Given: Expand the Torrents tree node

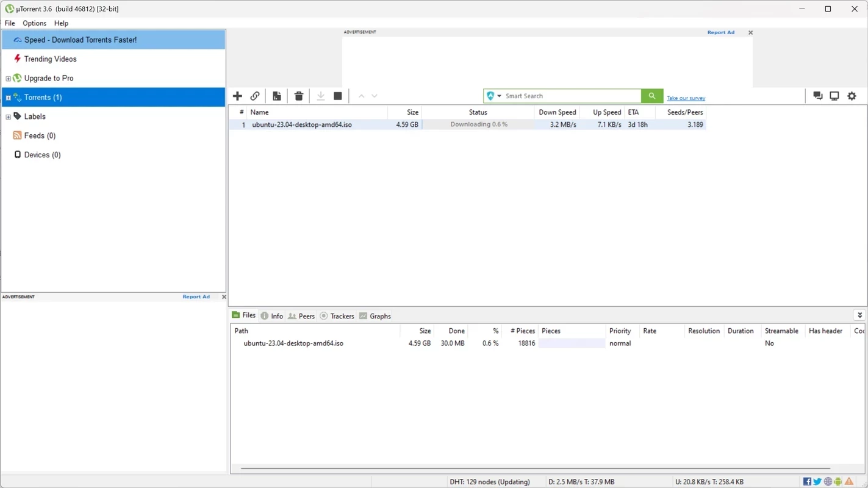Looking at the screenshot, I should [8, 98].
